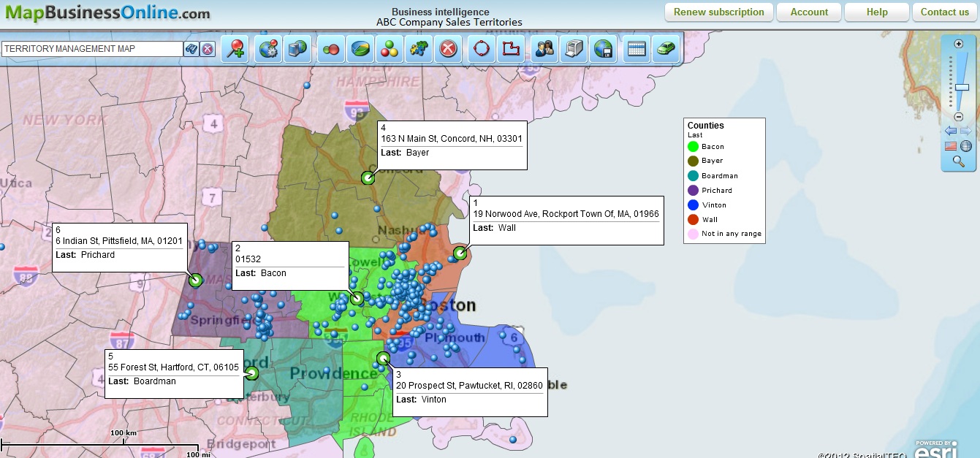Click the Renew subscription button
980x458 pixels.
pos(718,12)
